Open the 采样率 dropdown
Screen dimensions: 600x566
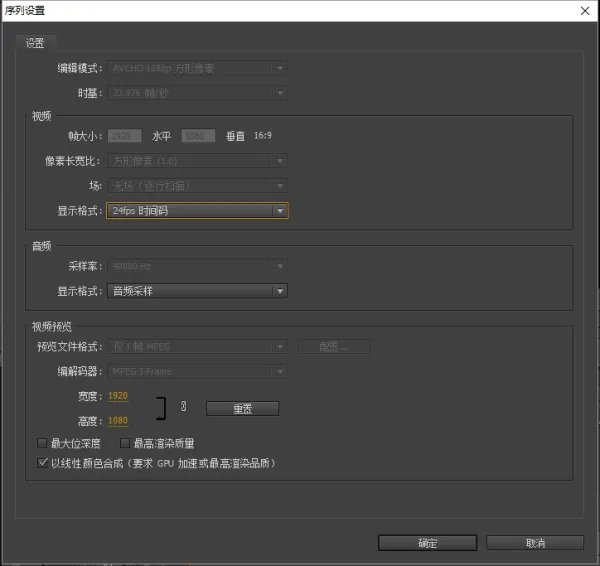[197, 266]
